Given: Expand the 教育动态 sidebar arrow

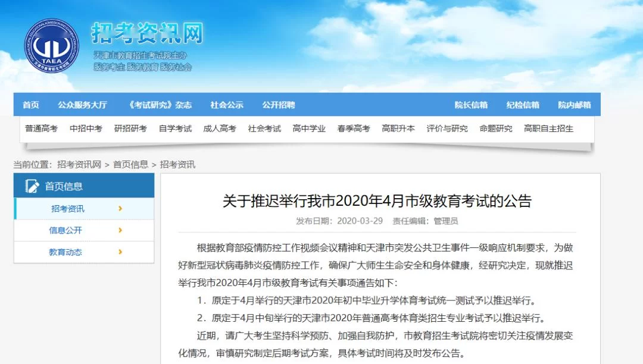Looking at the screenshot, I should pos(120,252).
